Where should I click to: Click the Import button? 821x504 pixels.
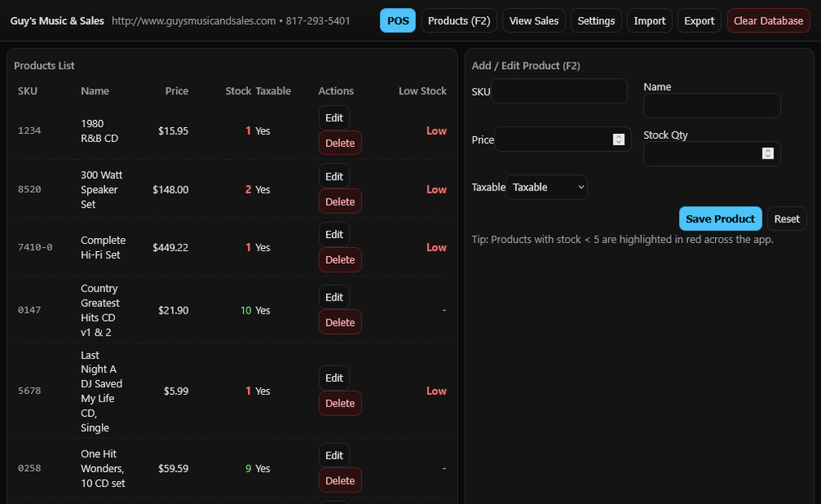coord(649,21)
